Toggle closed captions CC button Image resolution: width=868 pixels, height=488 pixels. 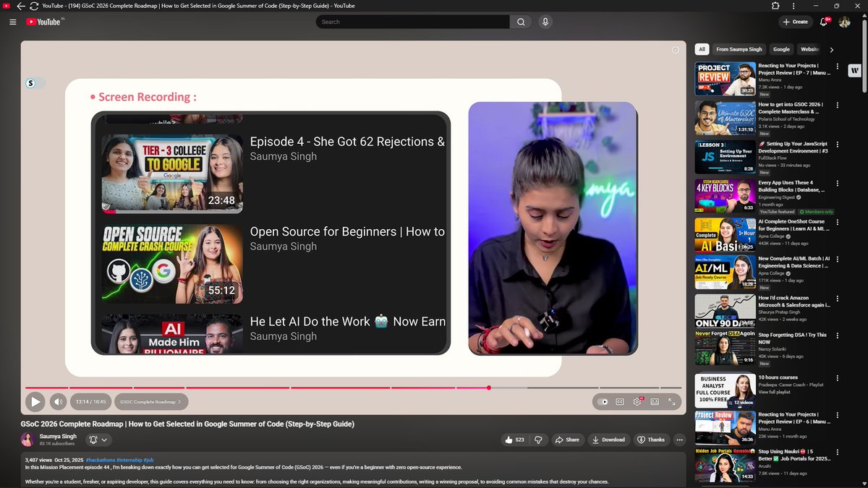click(620, 401)
